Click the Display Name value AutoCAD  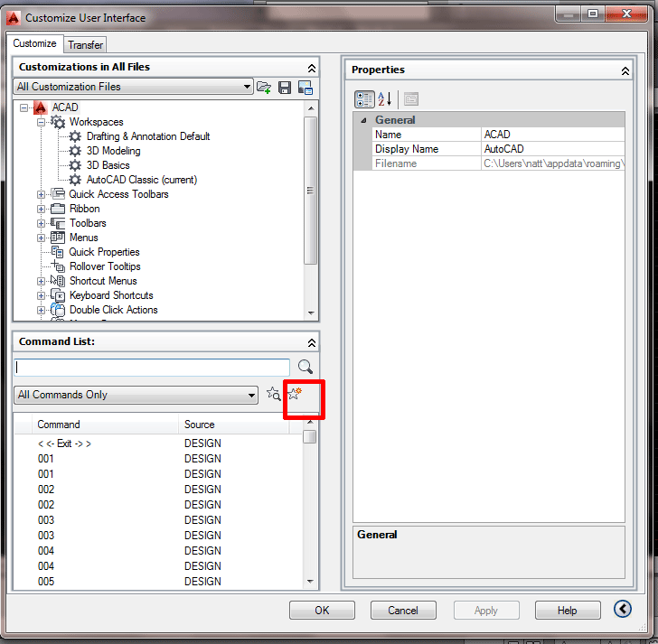(552, 149)
